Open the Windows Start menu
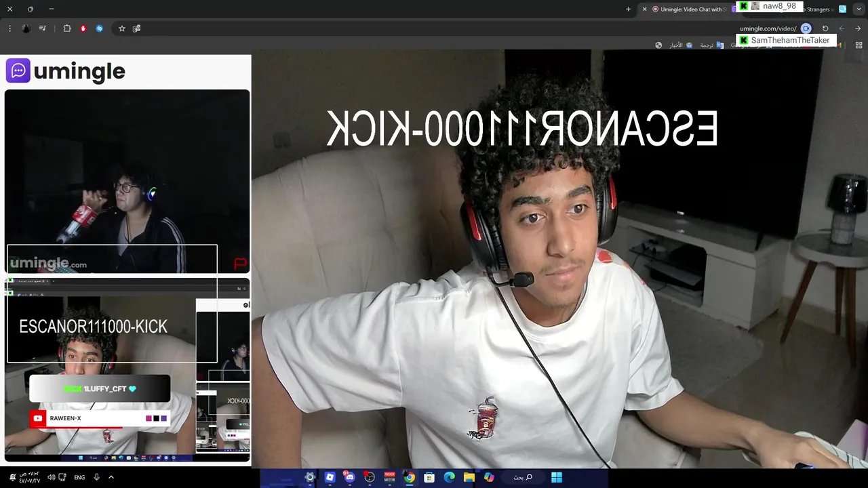Image resolution: width=868 pixels, height=488 pixels. [557, 477]
